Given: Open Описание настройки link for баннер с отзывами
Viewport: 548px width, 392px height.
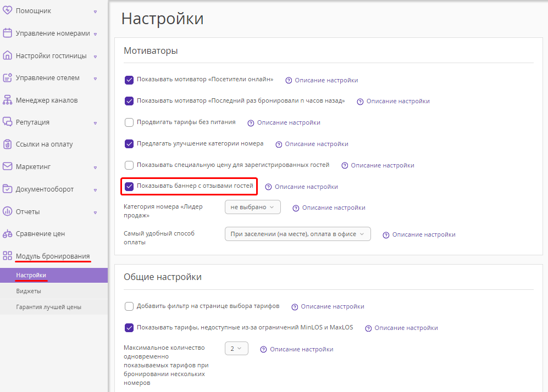Looking at the screenshot, I should click(306, 187).
